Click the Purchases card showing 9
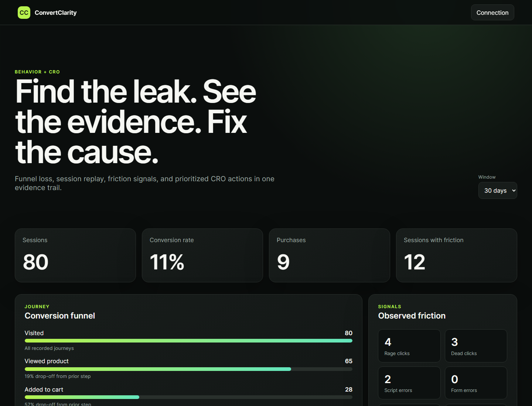 (330, 255)
